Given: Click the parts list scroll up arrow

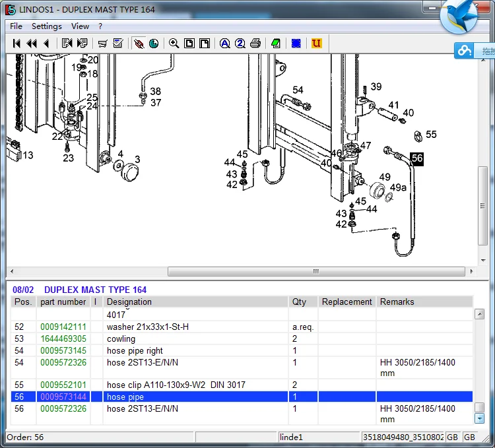Looking at the screenshot, I should click(x=480, y=314).
